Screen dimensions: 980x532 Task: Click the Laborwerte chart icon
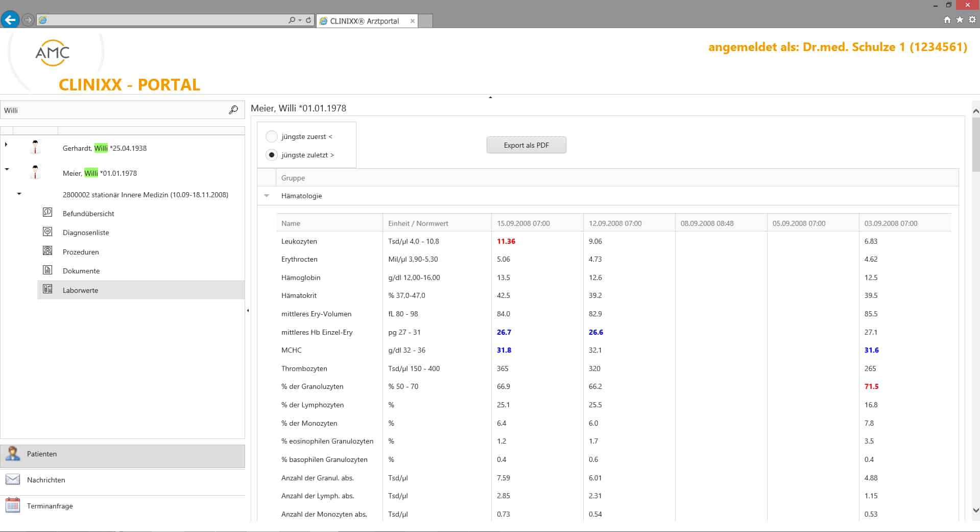(47, 289)
